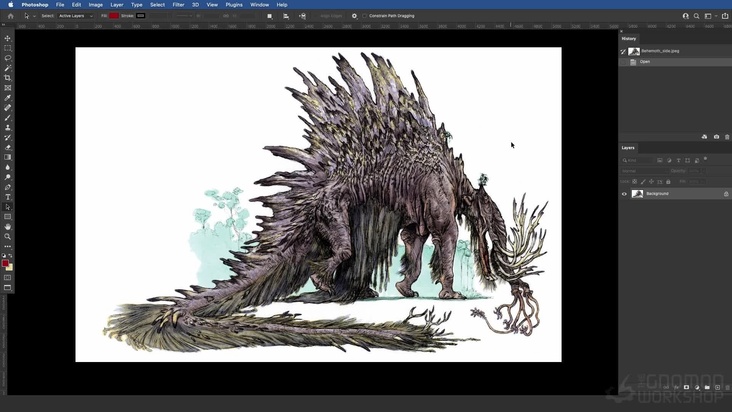Toggle pixel layer filter in Layers

660,161
